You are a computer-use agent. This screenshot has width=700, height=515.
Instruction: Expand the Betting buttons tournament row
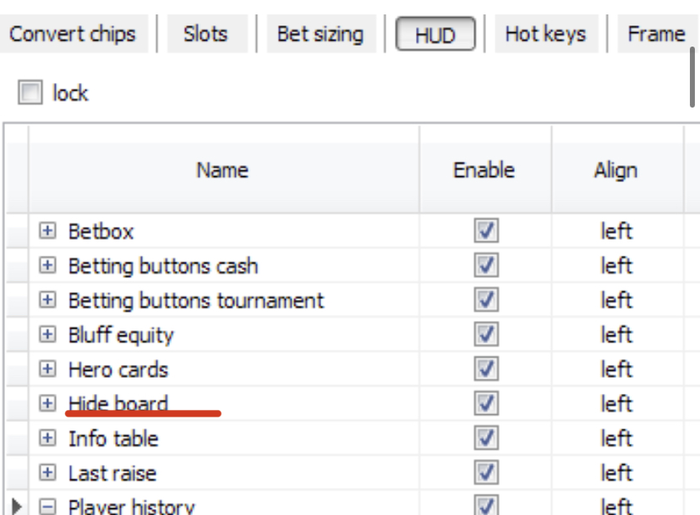[x=47, y=299]
